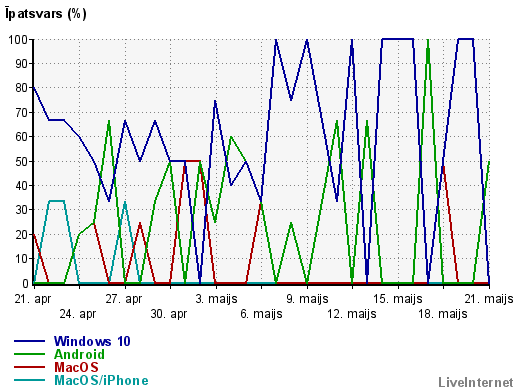This screenshot has height=392, width=520.
Task: Click the Īpatsvars (%) axis title
Action: coord(46,14)
